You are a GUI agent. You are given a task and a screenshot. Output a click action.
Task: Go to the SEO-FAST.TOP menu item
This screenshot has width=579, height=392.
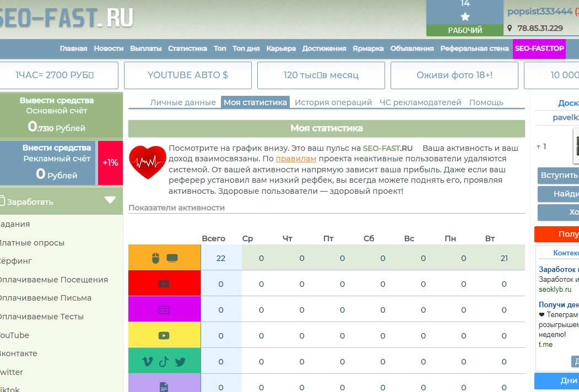tap(539, 48)
